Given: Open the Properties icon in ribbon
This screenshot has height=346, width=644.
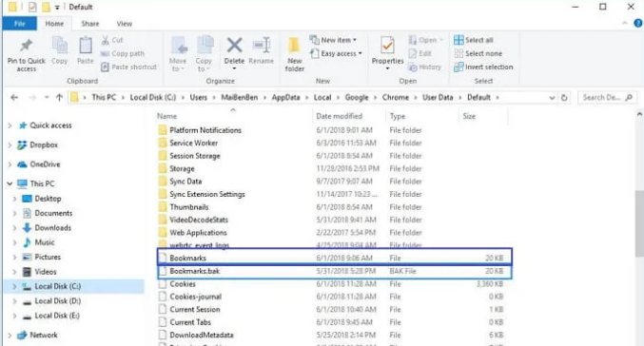Looking at the screenshot, I should tap(387, 45).
